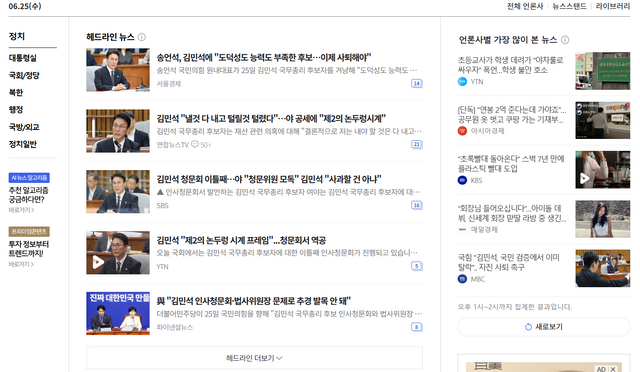Click the 프리미엄콘텐츠 badge
640x372 pixels.
[x=29, y=232]
